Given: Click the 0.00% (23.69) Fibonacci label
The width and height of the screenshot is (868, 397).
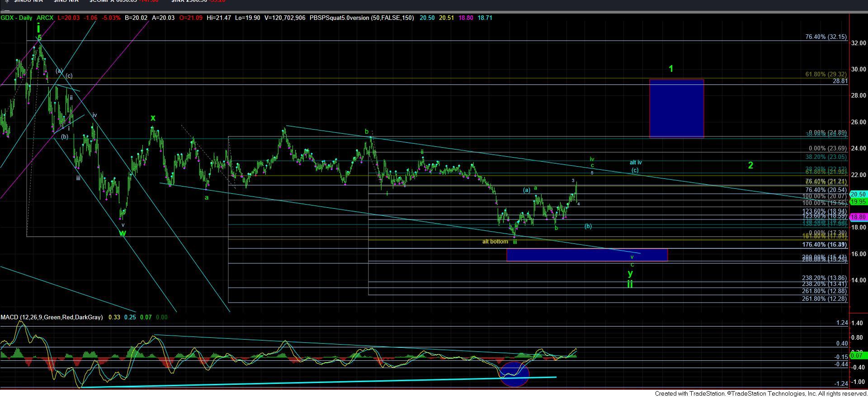Looking at the screenshot, I should pos(828,149).
